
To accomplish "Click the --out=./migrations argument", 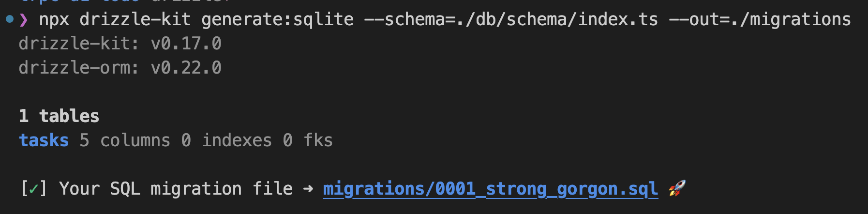I will coord(760,20).
